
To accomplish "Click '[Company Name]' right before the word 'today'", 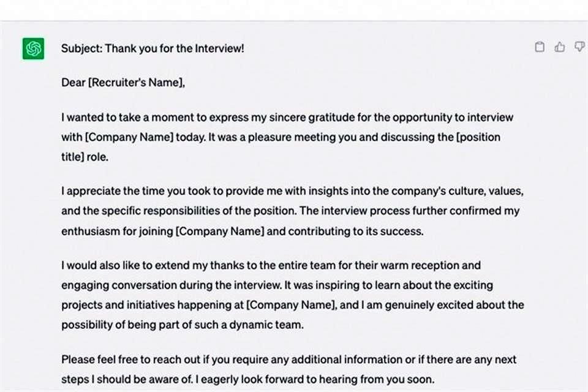I will pyautogui.click(x=129, y=137).
